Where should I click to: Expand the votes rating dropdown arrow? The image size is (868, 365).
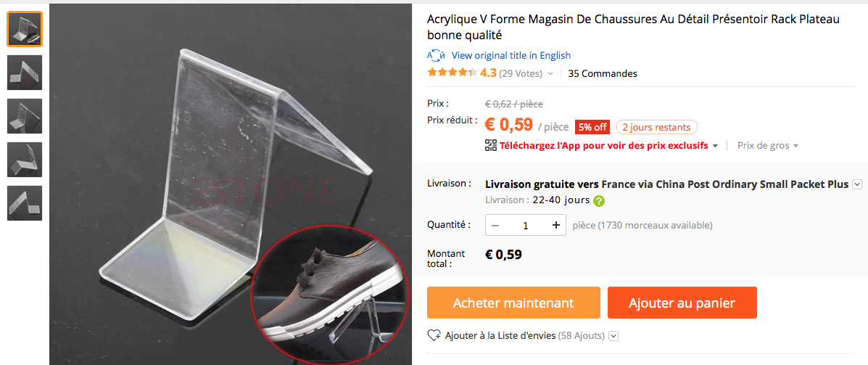point(550,74)
